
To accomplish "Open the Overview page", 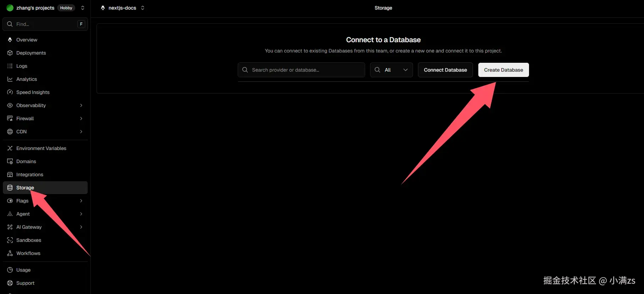I will point(45,40).
